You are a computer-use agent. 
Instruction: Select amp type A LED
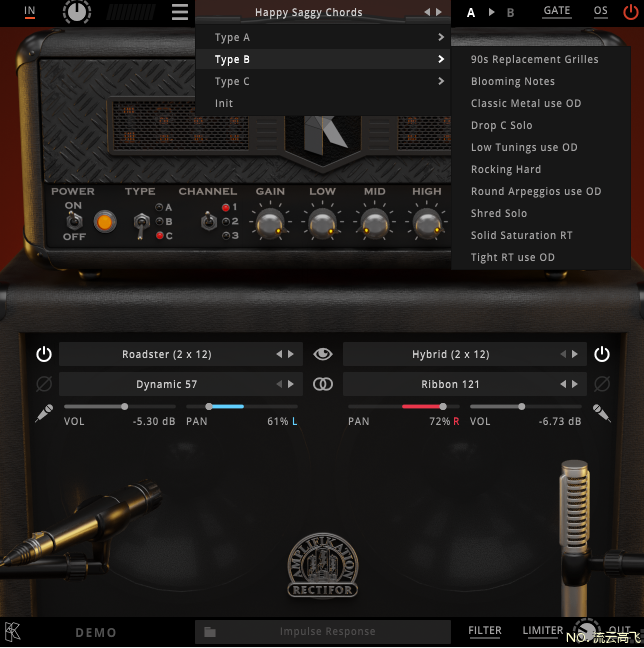[x=159, y=207]
